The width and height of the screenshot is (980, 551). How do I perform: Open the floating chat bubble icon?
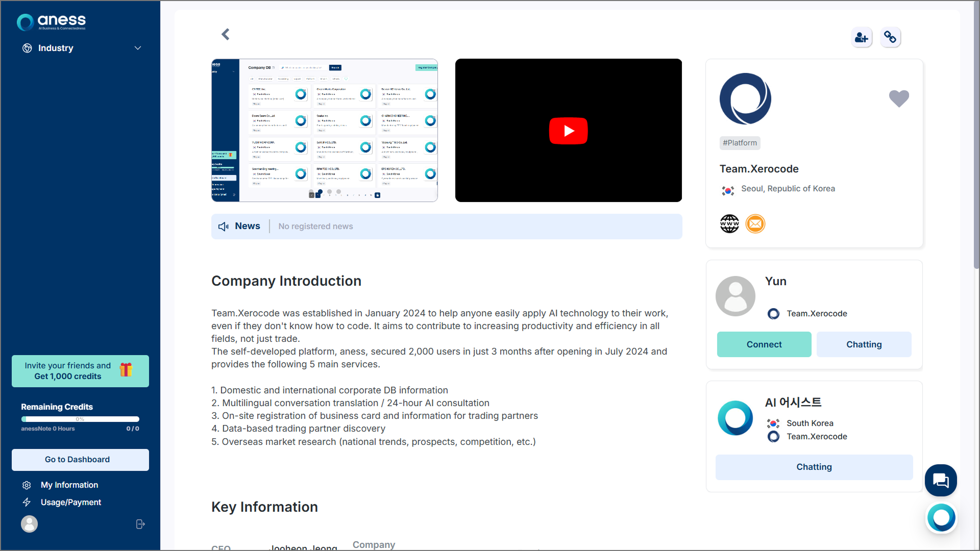[x=941, y=480]
